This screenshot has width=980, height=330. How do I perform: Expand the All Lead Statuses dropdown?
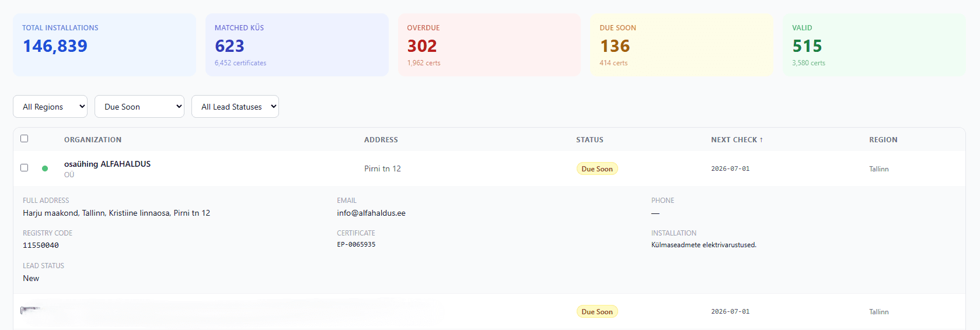point(235,107)
